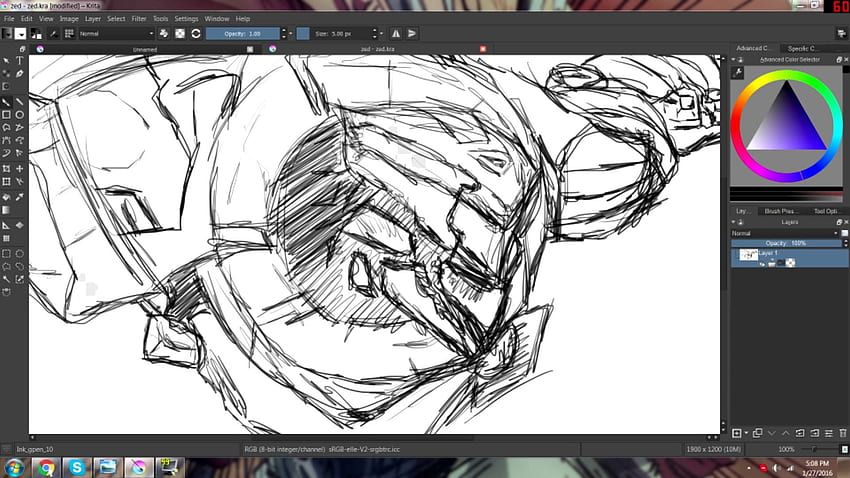This screenshot has height=478, width=850.
Task: Switch to Tool Options docker tab
Action: 826,211
